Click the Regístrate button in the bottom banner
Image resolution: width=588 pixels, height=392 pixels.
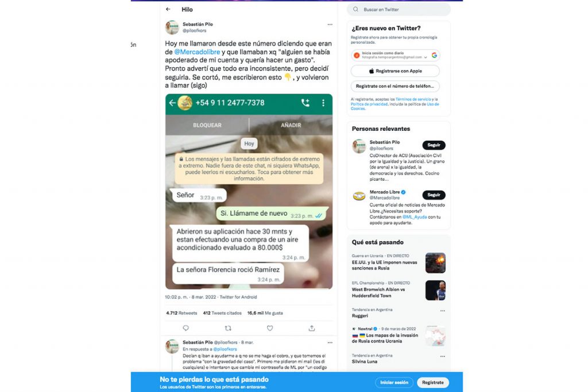click(433, 383)
